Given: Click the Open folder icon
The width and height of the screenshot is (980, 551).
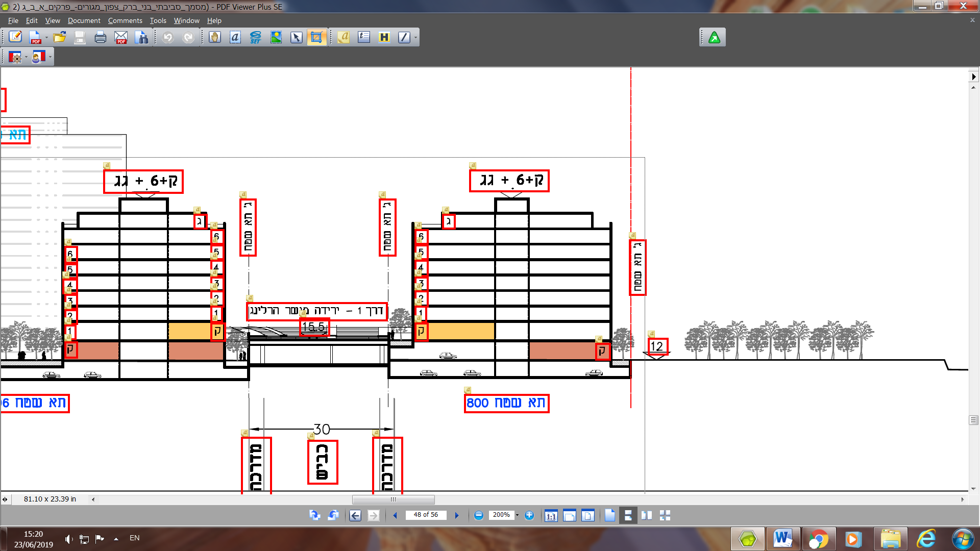Looking at the screenshot, I should coord(59,37).
